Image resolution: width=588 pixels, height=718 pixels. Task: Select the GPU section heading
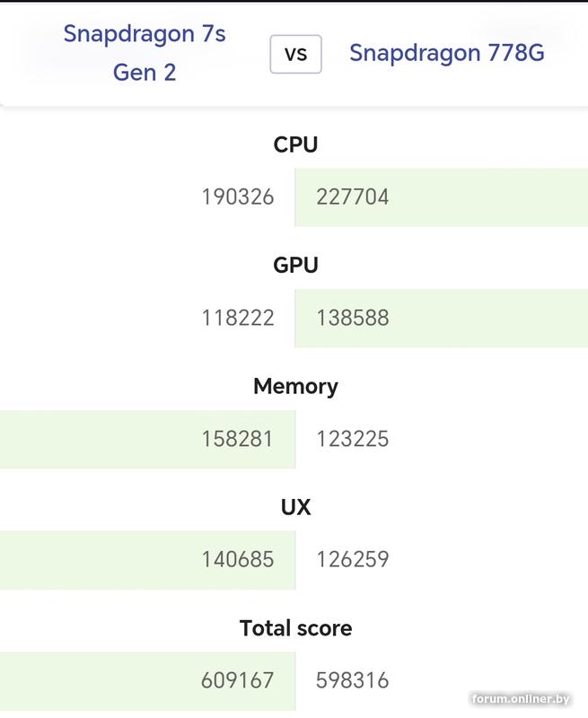[295, 266]
